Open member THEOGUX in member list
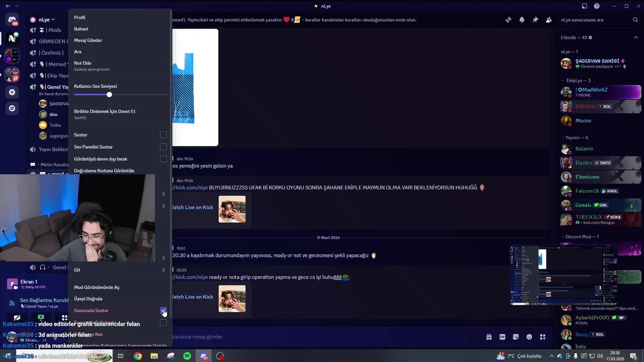644x362 pixels. coord(600,220)
